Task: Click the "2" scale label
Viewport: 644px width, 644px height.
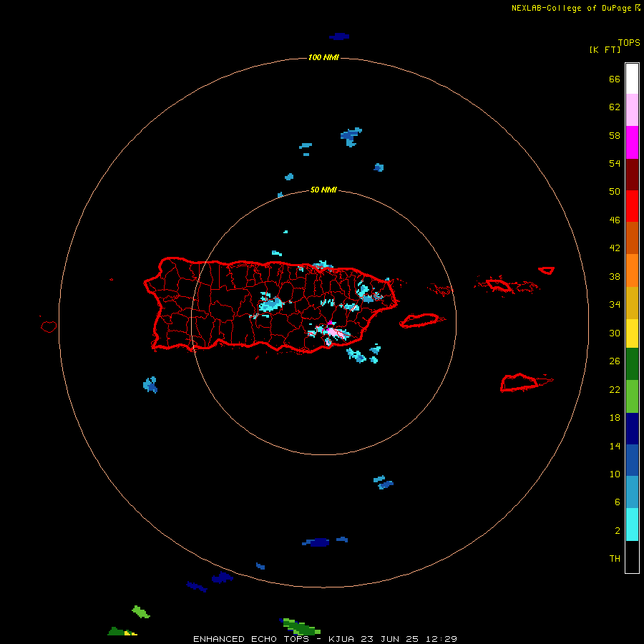Action: [x=618, y=531]
